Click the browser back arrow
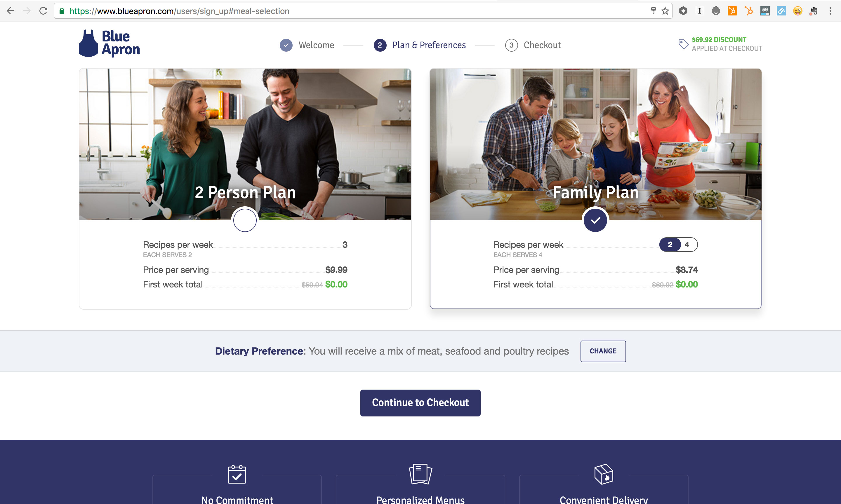The height and width of the screenshot is (504, 841). click(x=11, y=11)
